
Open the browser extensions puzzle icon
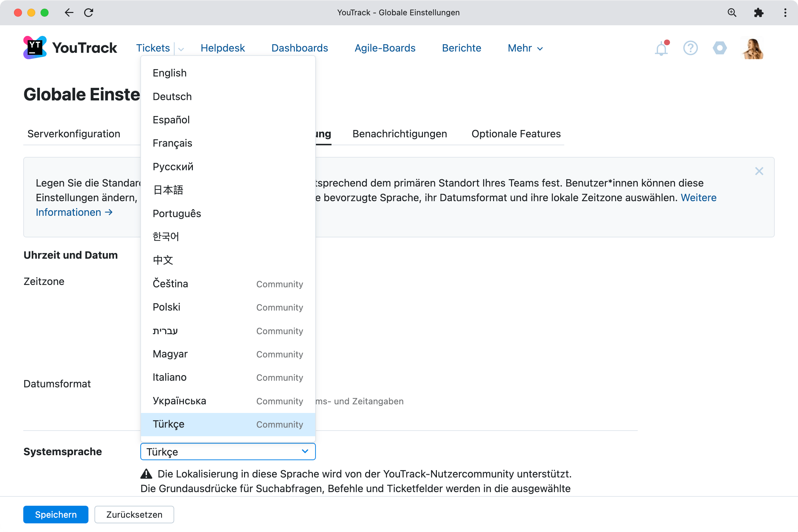(x=759, y=13)
